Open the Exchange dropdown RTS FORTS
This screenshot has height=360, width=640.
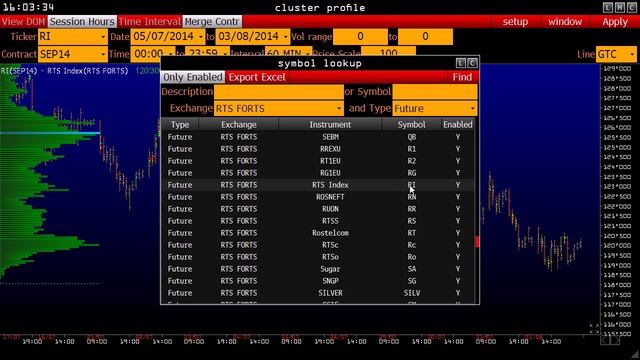[278, 109]
